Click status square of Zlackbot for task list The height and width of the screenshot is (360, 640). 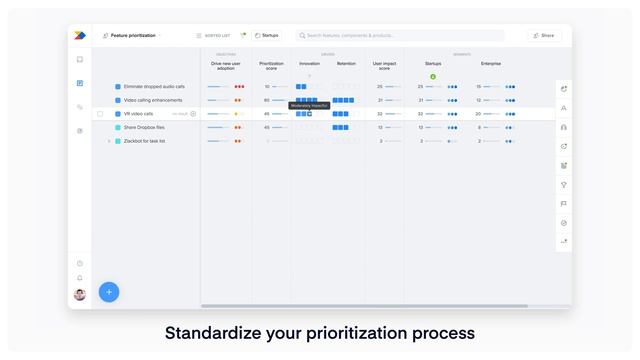118,141
